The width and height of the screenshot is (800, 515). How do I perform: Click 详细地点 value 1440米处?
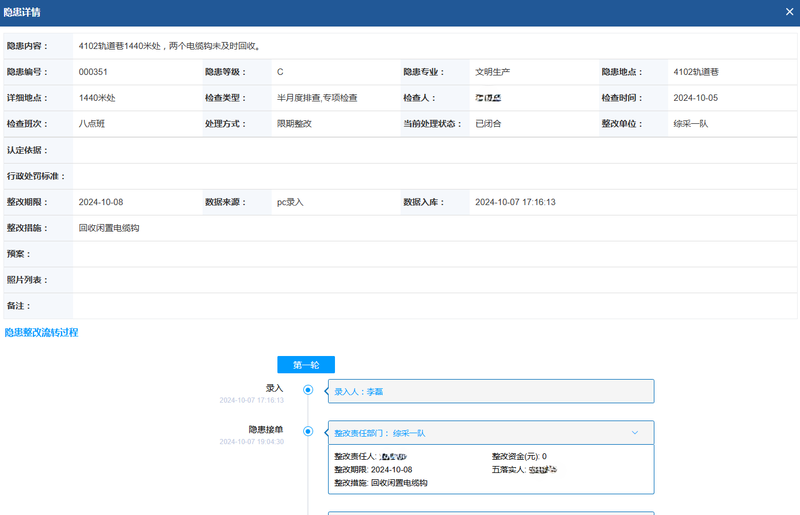coord(97,98)
